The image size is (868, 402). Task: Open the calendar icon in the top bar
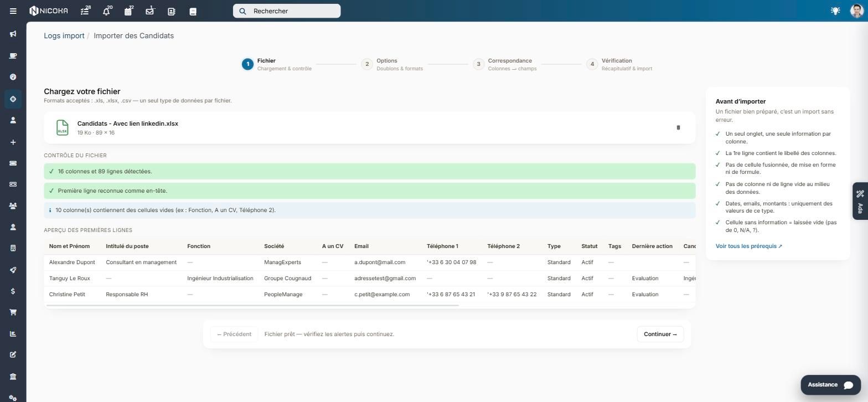coord(128,11)
